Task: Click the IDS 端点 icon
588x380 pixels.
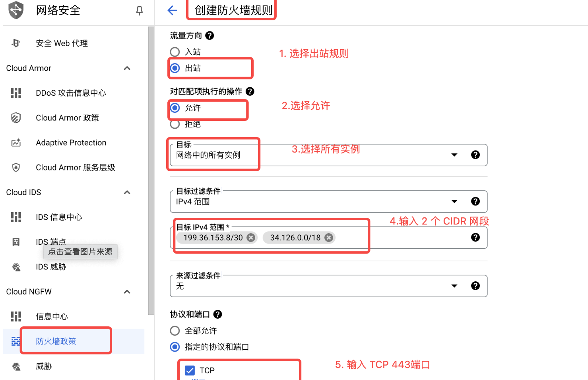Action: coord(16,242)
